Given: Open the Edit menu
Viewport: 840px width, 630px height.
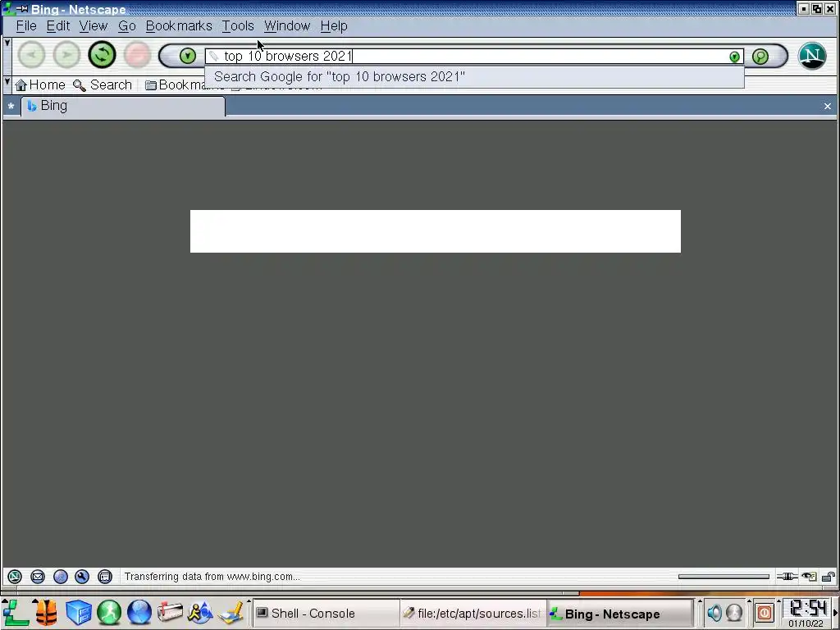Looking at the screenshot, I should 58,25.
